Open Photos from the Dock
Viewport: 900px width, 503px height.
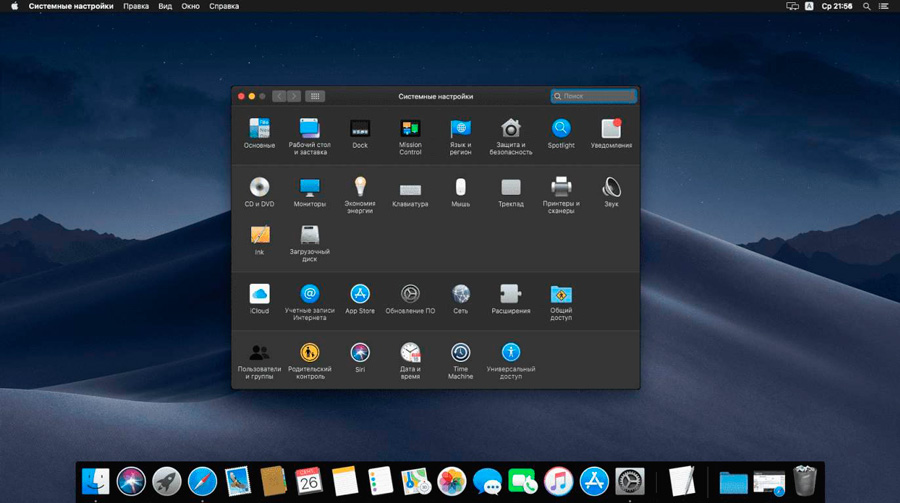[x=452, y=481]
